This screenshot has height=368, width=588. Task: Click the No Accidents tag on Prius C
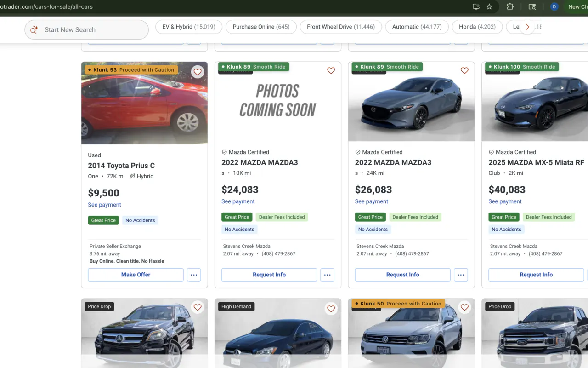pyautogui.click(x=140, y=220)
